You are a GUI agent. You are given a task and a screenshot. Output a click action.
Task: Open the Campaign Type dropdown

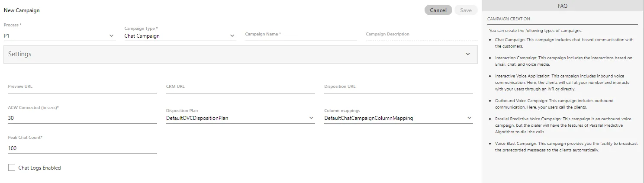pos(180,36)
